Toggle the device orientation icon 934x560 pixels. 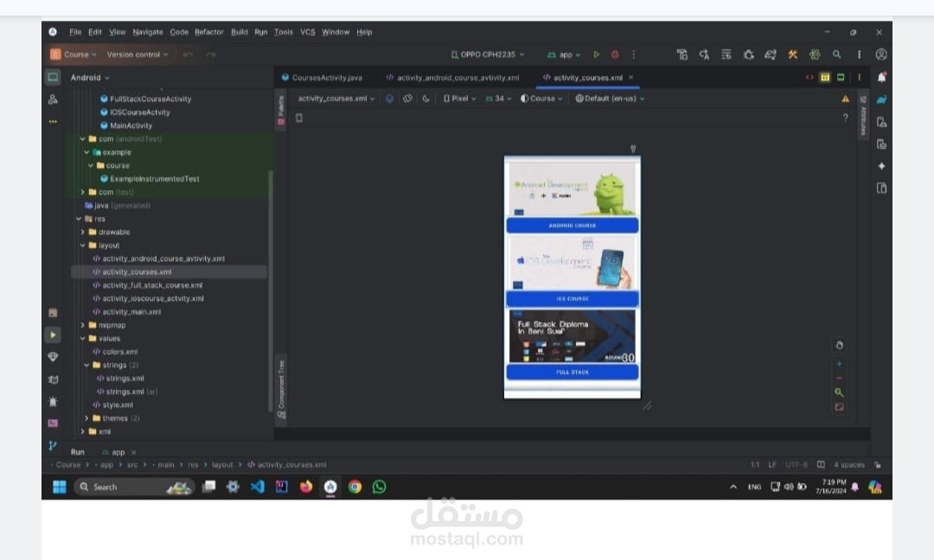tap(407, 99)
